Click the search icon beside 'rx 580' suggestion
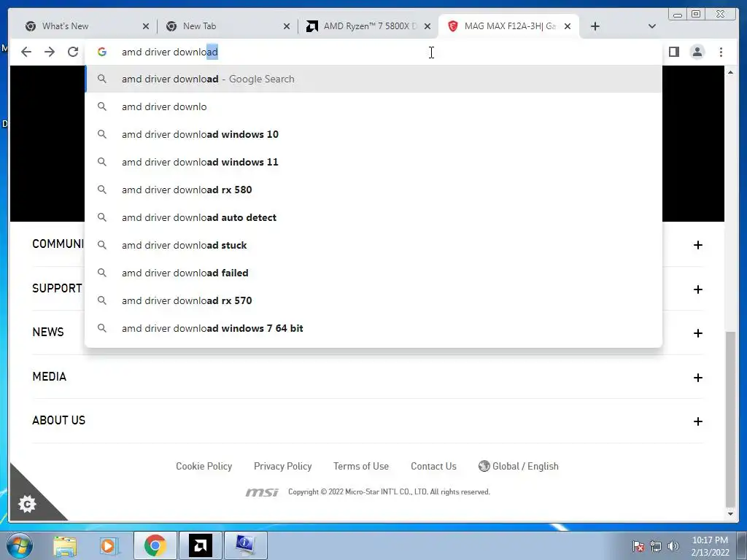 click(102, 190)
